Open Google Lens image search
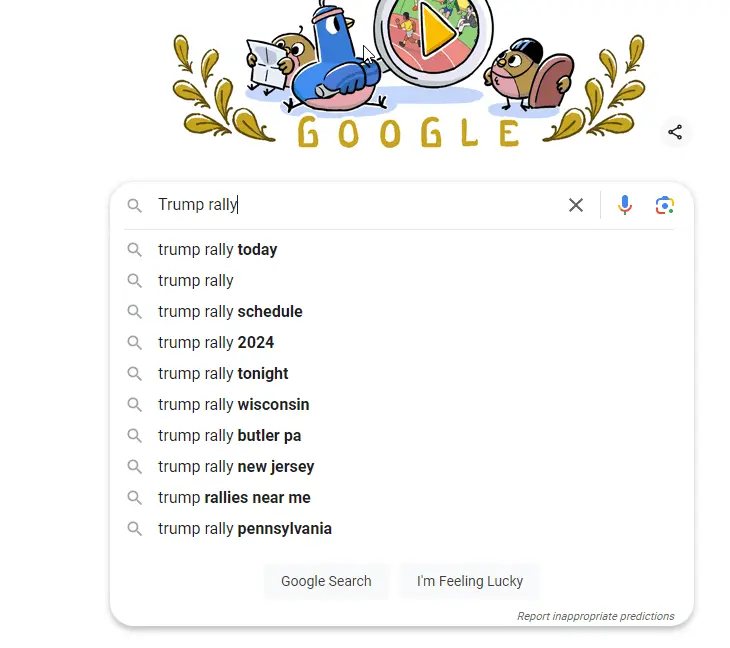Image resolution: width=730 pixels, height=648 pixels. click(x=665, y=205)
